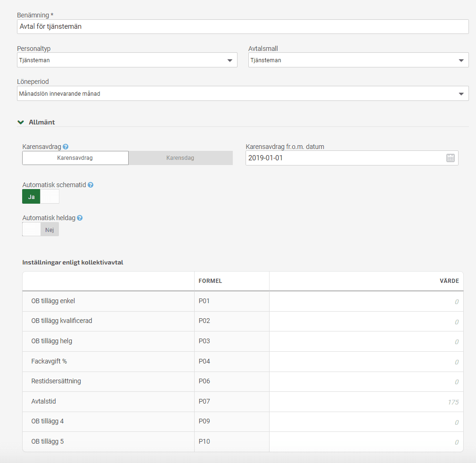Edit value for OB tillägg 4
Image resolution: width=476 pixels, height=463 pixels.
366,422
